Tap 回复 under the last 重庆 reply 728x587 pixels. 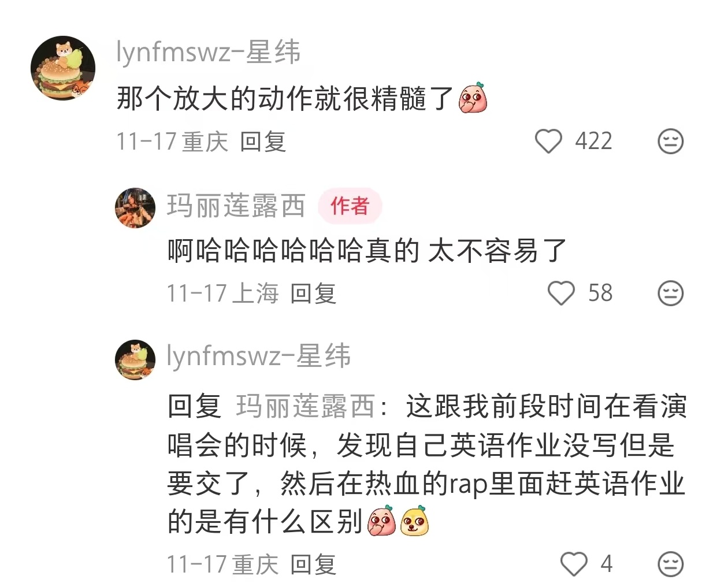(313, 564)
